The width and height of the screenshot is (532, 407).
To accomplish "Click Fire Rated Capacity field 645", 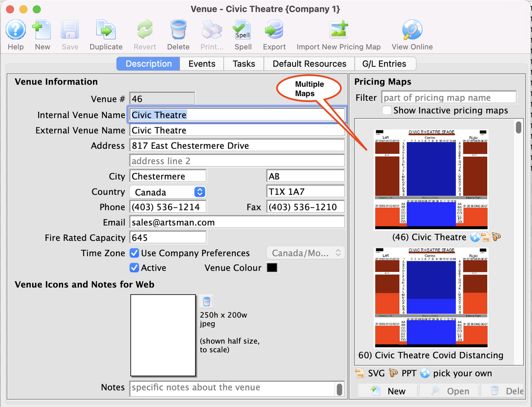I will click(168, 238).
